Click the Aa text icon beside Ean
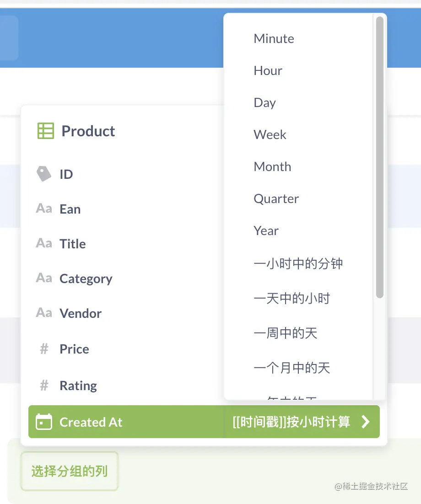 click(44, 209)
